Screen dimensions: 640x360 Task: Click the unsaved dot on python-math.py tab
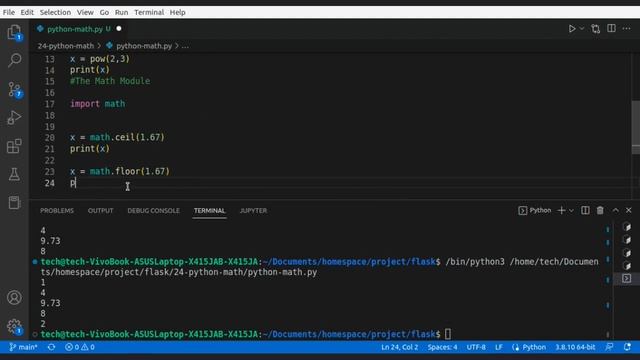pyautogui.click(x=119, y=29)
